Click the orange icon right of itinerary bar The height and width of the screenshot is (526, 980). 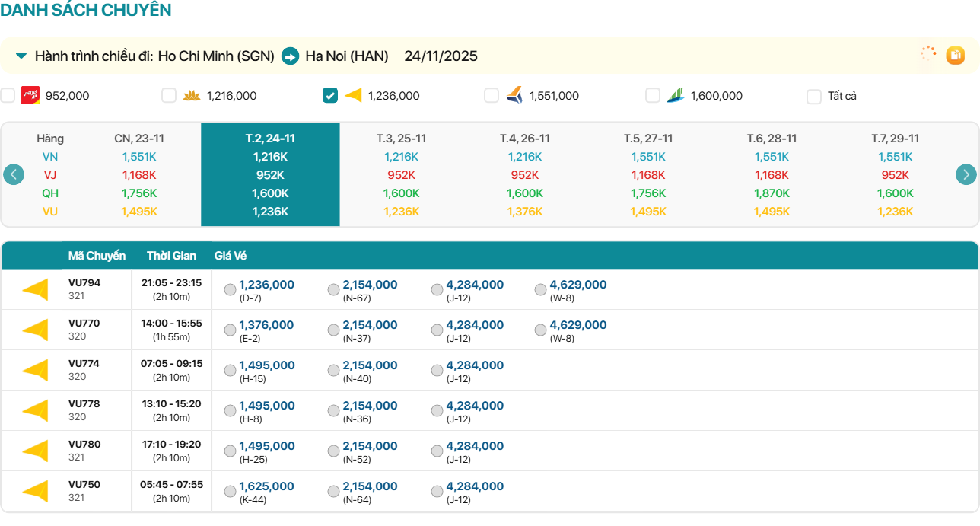coord(955,55)
